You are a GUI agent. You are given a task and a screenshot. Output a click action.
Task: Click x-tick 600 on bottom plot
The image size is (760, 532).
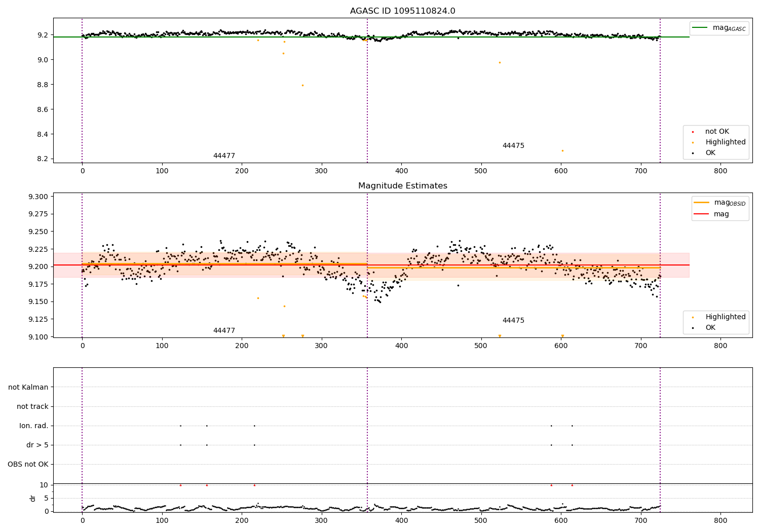pos(561,520)
